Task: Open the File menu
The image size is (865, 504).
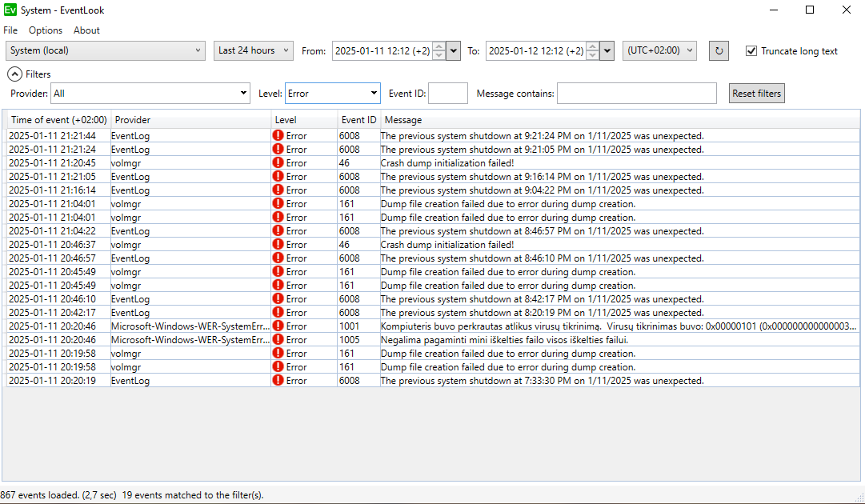Action: [x=10, y=30]
